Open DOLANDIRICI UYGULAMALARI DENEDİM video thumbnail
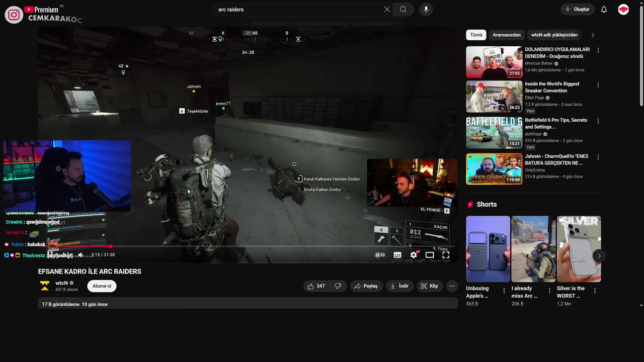The image size is (644, 362). tap(494, 62)
